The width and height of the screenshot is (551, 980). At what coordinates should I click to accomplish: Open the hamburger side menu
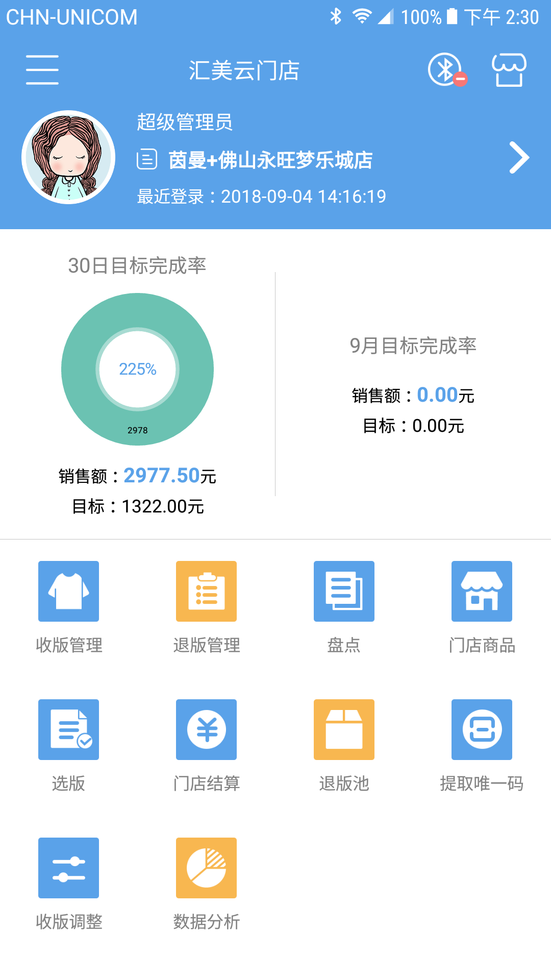pos(42,70)
